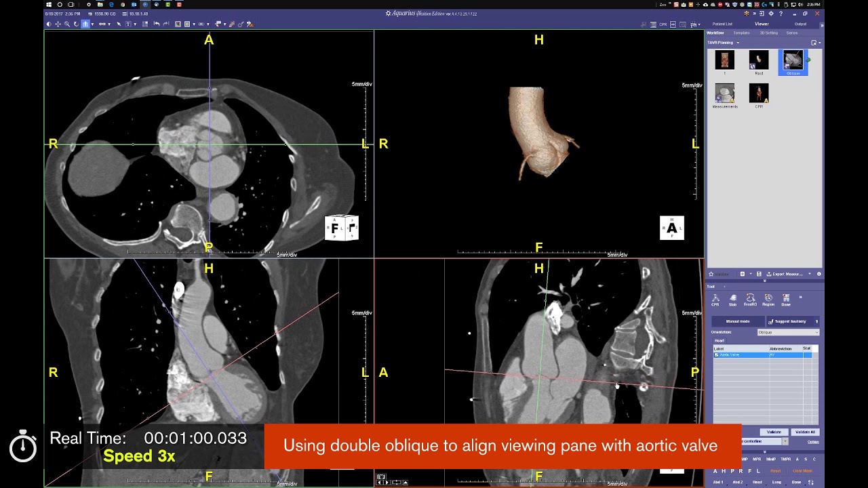Viewport: 868px width, 488px height.
Task: Choose the ruler measurement tool
Action: [102, 24]
